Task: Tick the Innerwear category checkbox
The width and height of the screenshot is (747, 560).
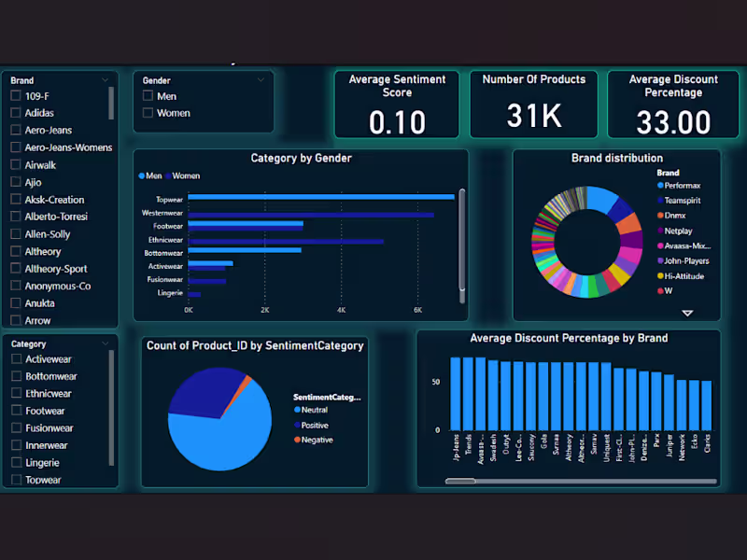Action: click(x=16, y=445)
